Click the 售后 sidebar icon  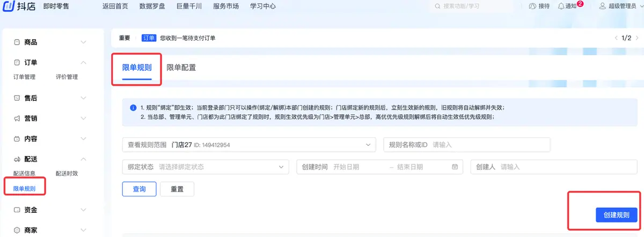(x=17, y=98)
